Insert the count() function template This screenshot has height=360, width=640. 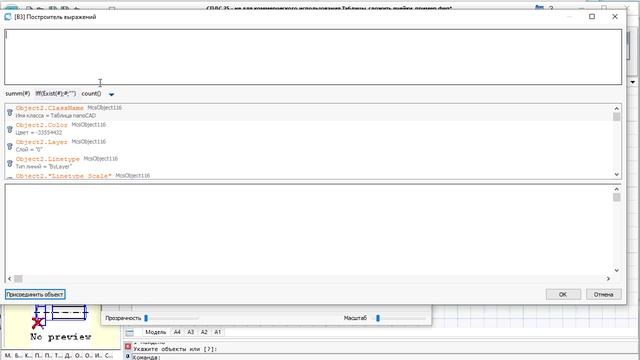coord(91,93)
